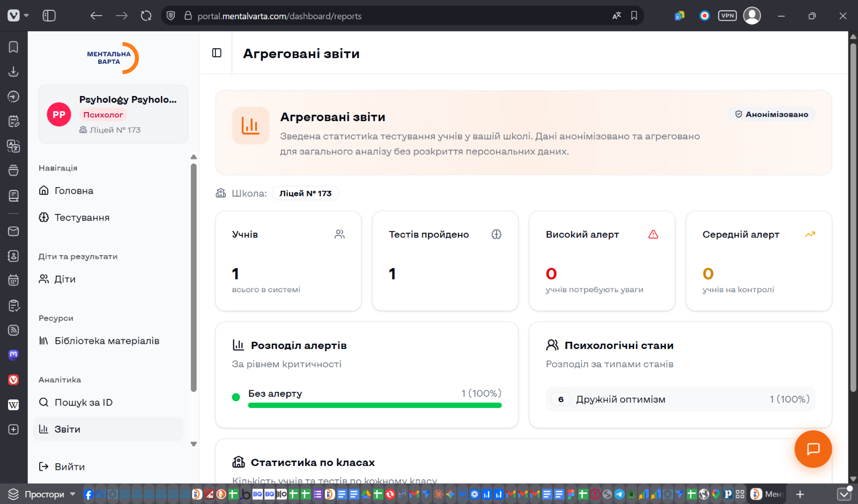
Task: Click the Психологічні стани heading
Action: point(619,345)
